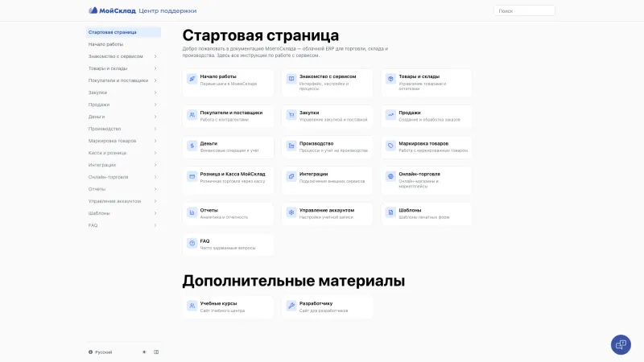Click the puzzle icon on Интеграции card
Image resolution: width=644 pixels, height=362 pixels.
click(x=291, y=176)
